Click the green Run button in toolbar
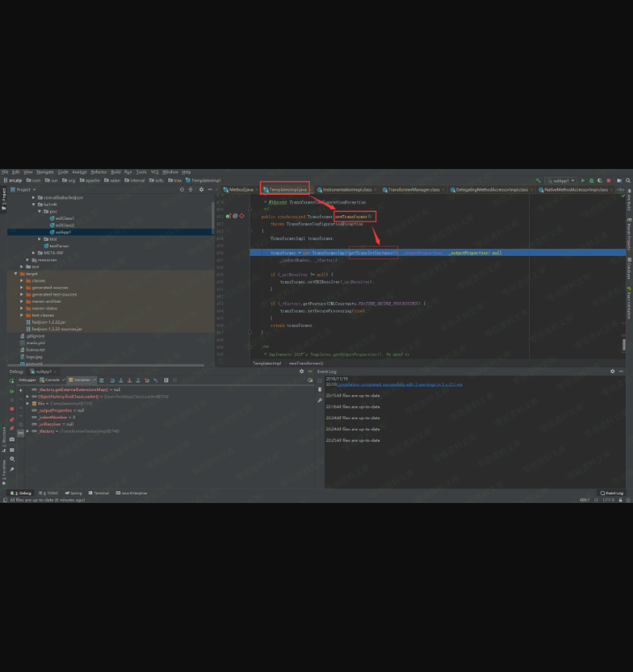Screen dimensions: 633x672 pos(582,180)
